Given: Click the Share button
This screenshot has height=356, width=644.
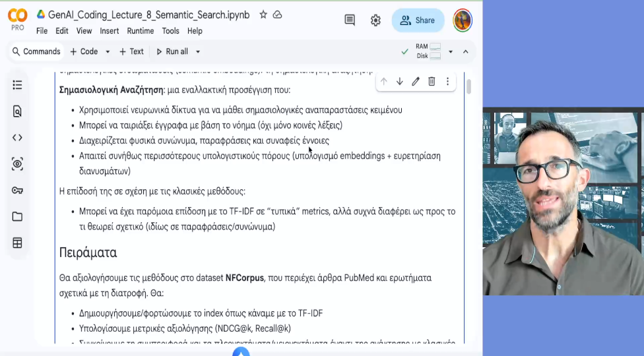Looking at the screenshot, I should [418, 20].
